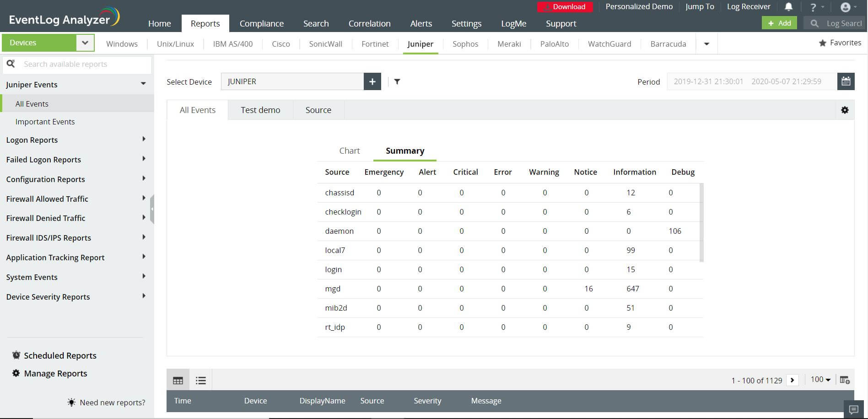Open the device filter funnel icon

point(397,81)
